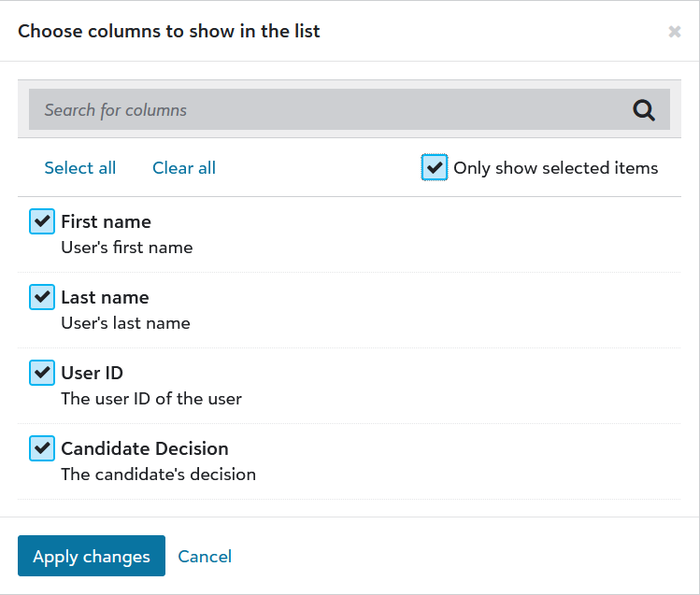Click the bold Last name label
Image resolution: width=700 pixels, height=595 pixels.
tap(105, 297)
